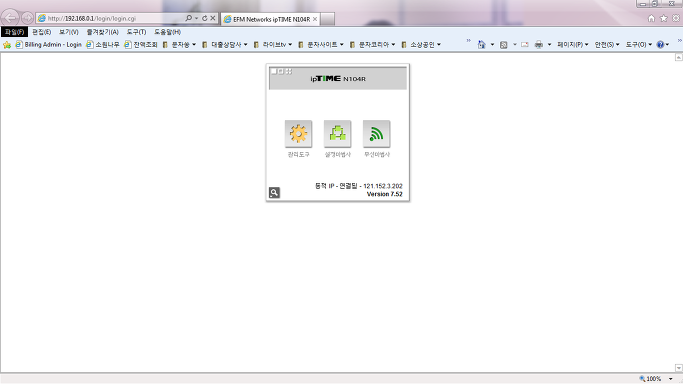The width and height of the screenshot is (683, 384).
Task: Click the command bar RSS feeds icon
Action: coord(504,44)
